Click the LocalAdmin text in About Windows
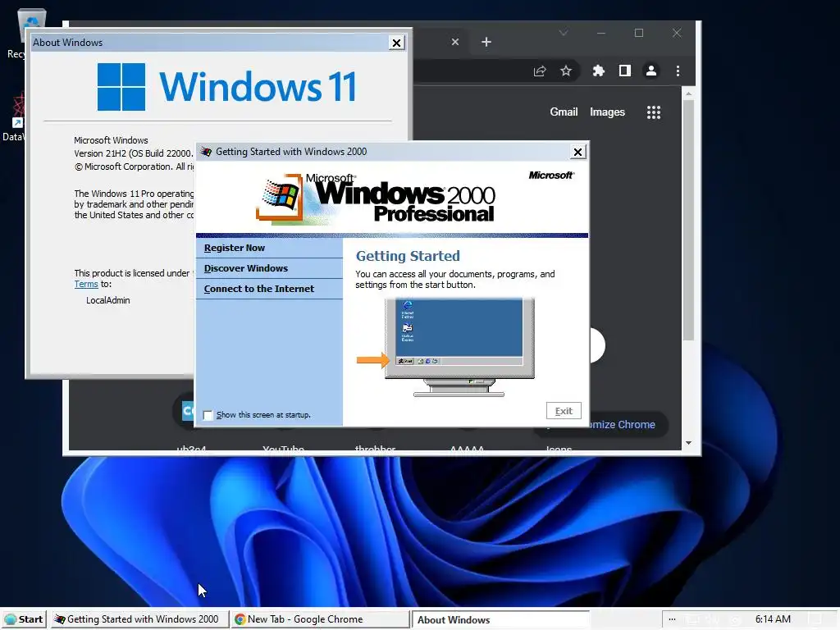The width and height of the screenshot is (840, 630). tap(107, 300)
